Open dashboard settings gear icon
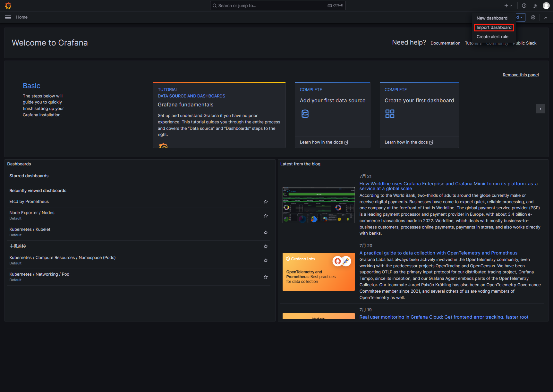 pyautogui.click(x=533, y=17)
